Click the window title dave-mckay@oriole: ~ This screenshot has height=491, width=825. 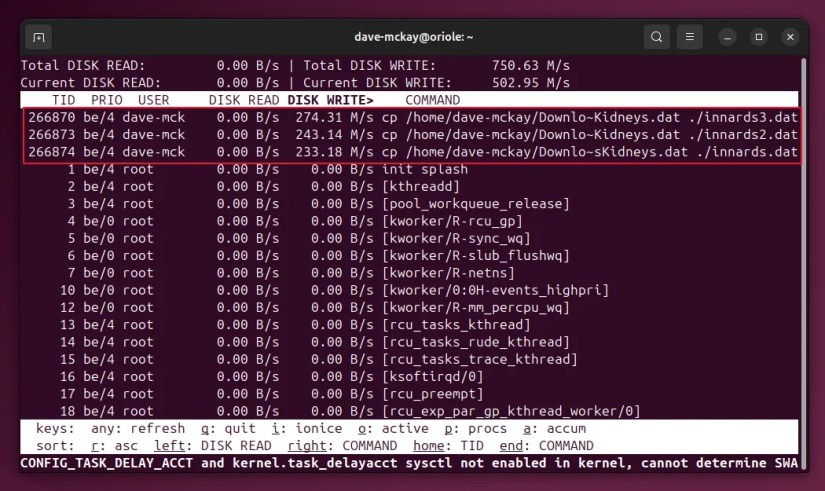pyautogui.click(x=414, y=37)
